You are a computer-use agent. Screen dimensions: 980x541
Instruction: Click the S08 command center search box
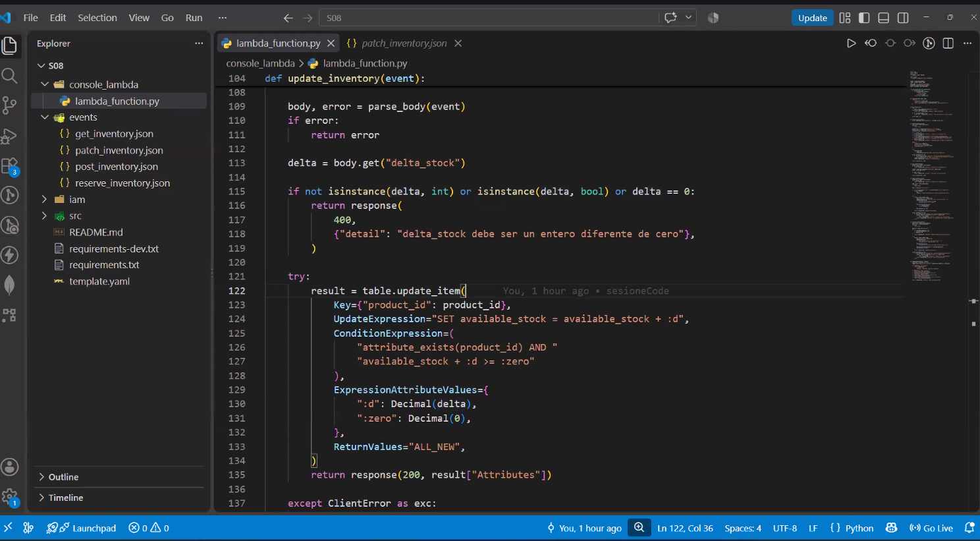click(488, 18)
